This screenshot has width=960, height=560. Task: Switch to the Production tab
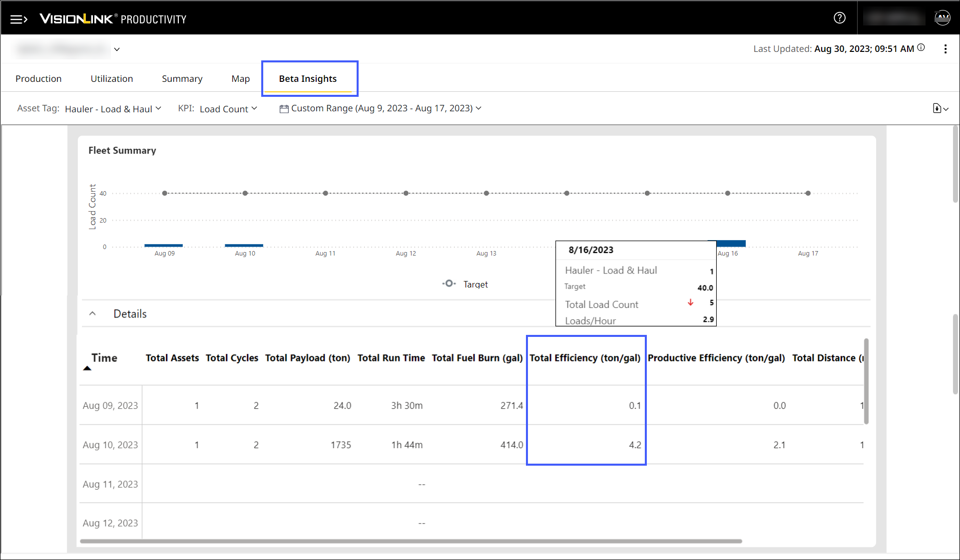click(x=38, y=79)
